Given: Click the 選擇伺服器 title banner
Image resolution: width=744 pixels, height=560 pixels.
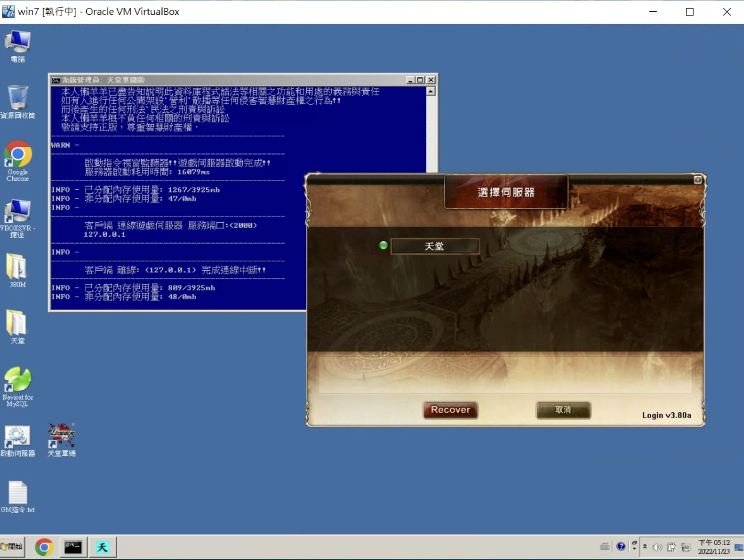Looking at the screenshot, I should 506,192.
